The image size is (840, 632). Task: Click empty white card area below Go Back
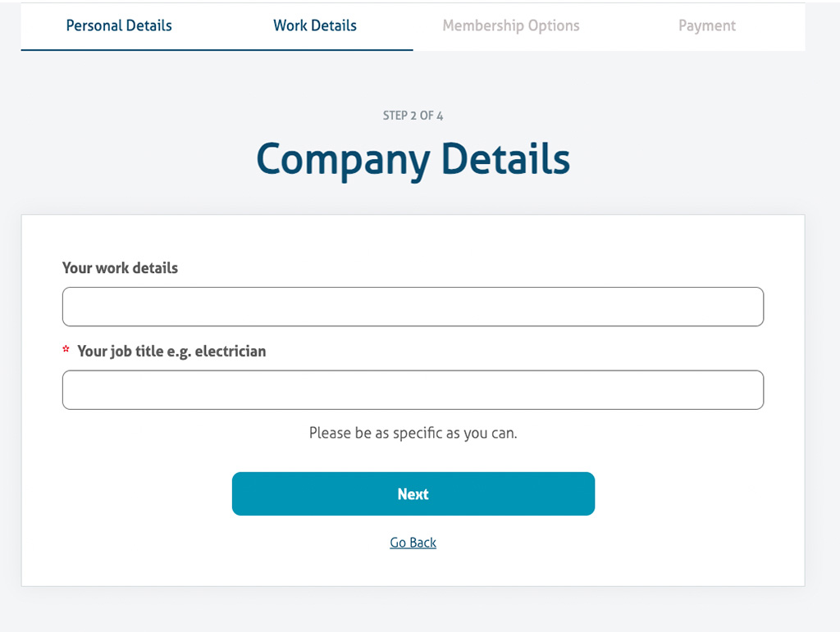pos(413,568)
